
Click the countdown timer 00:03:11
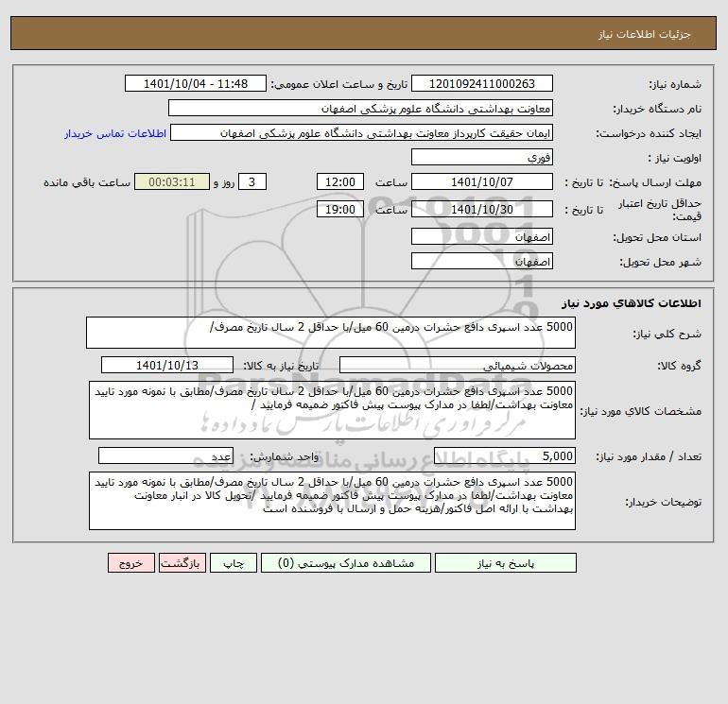coord(172,182)
